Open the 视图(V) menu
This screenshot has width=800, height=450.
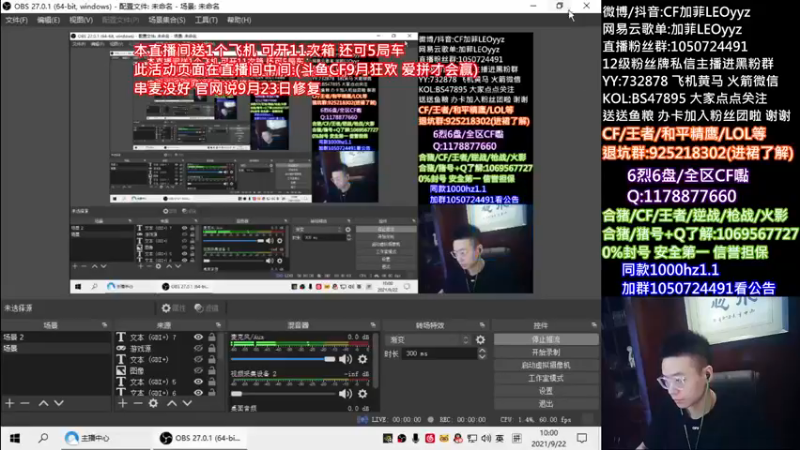coord(81,20)
